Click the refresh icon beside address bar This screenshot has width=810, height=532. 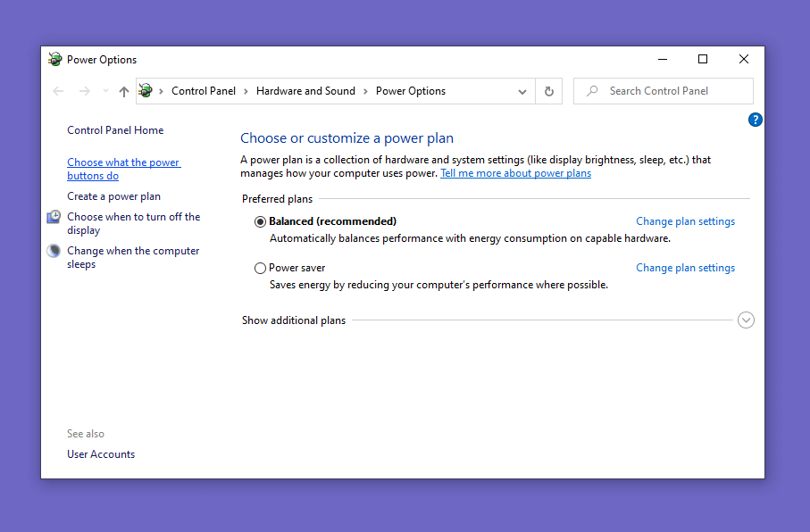click(548, 91)
